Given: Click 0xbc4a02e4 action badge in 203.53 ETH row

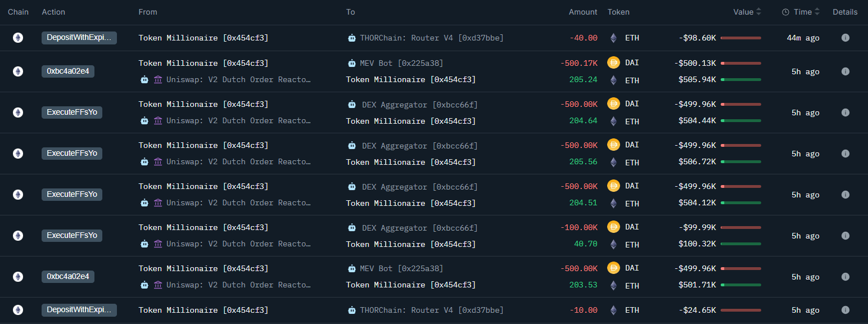Looking at the screenshot, I should [x=68, y=277].
